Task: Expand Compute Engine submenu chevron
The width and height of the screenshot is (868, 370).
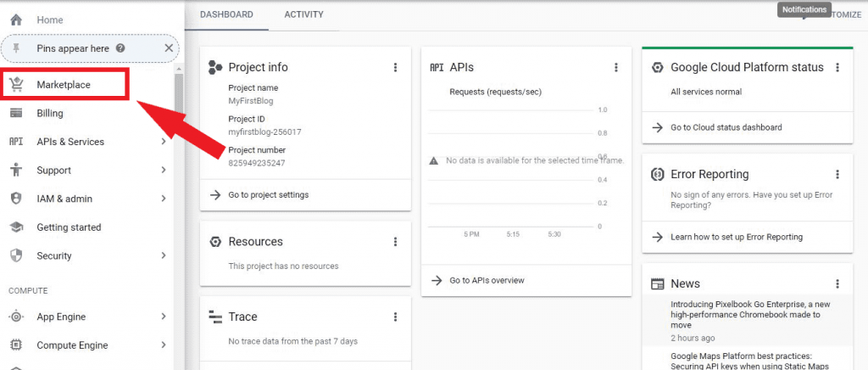Action: (164, 345)
